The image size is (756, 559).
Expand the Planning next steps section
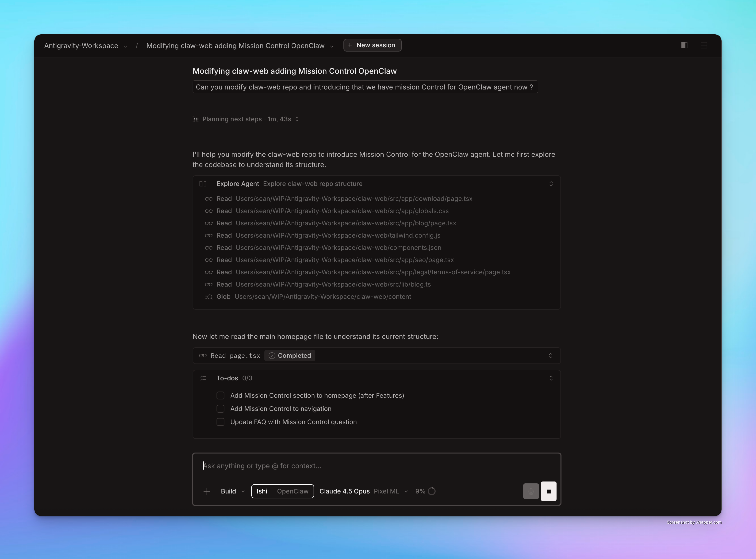(x=297, y=119)
